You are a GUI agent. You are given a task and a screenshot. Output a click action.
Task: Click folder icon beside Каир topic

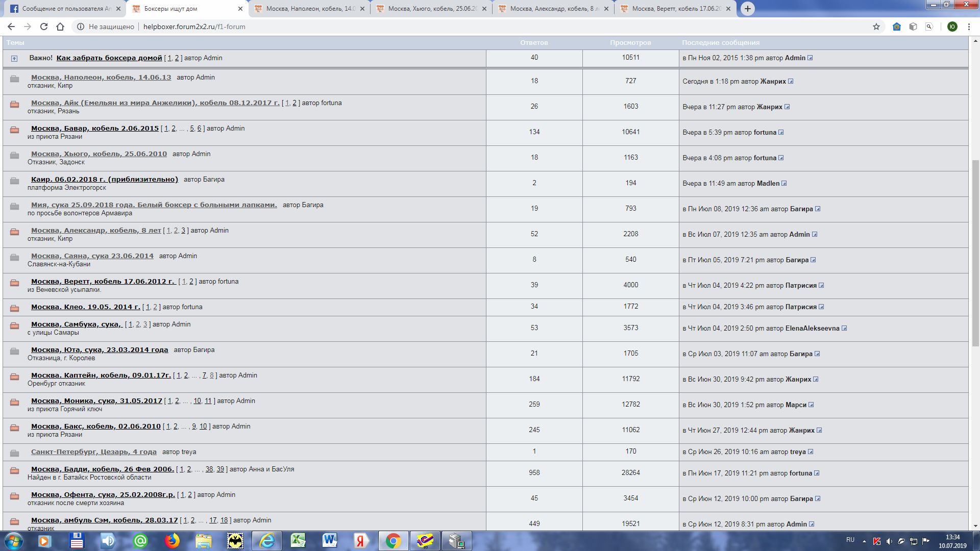click(15, 181)
